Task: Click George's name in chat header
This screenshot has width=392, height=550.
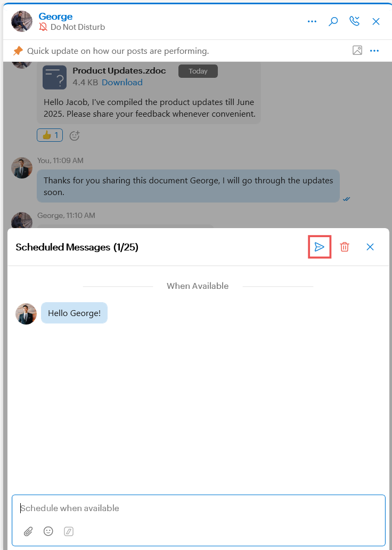Action: point(55,17)
